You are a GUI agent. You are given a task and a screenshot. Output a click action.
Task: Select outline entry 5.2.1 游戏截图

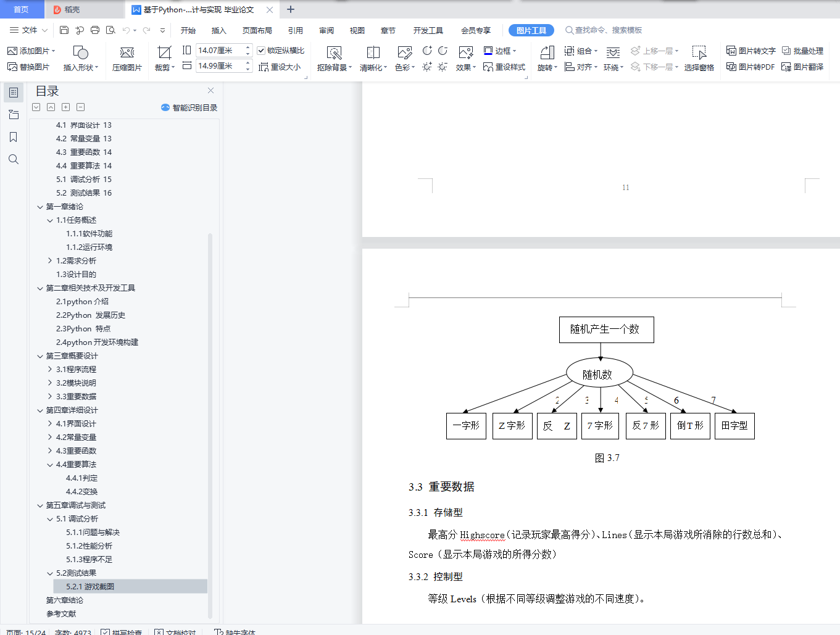click(x=130, y=586)
